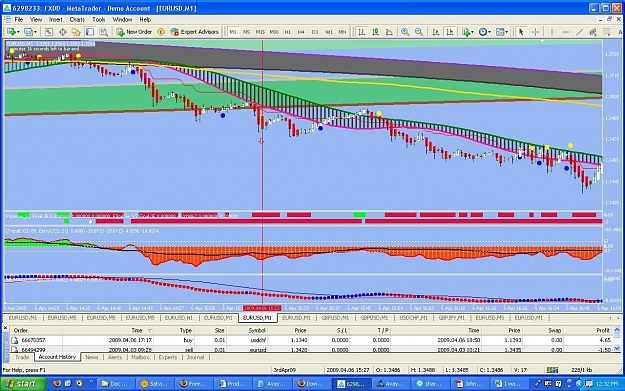Click terminal scrollbar down arrow
The width and height of the screenshot is (625, 391).
tap(617, 348)
